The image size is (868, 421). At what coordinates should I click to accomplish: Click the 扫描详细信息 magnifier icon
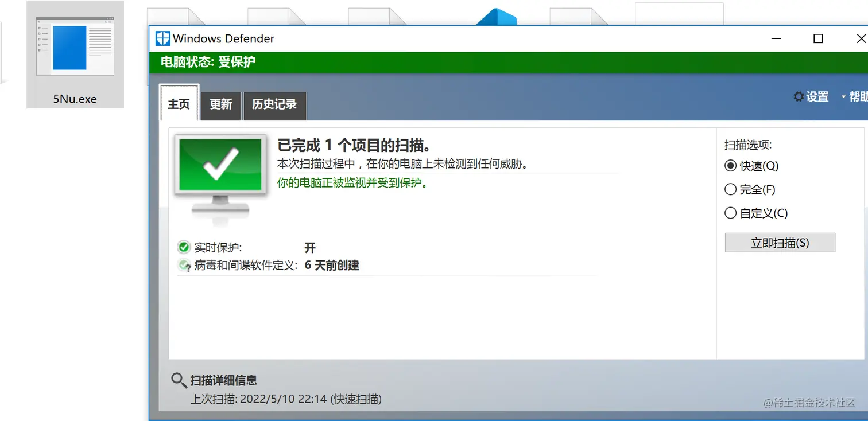[179, 380]
